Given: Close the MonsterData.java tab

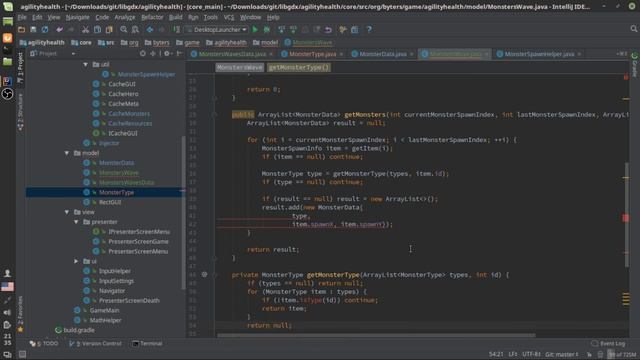Looking at the screenshot, I should [x=411, y=54].
